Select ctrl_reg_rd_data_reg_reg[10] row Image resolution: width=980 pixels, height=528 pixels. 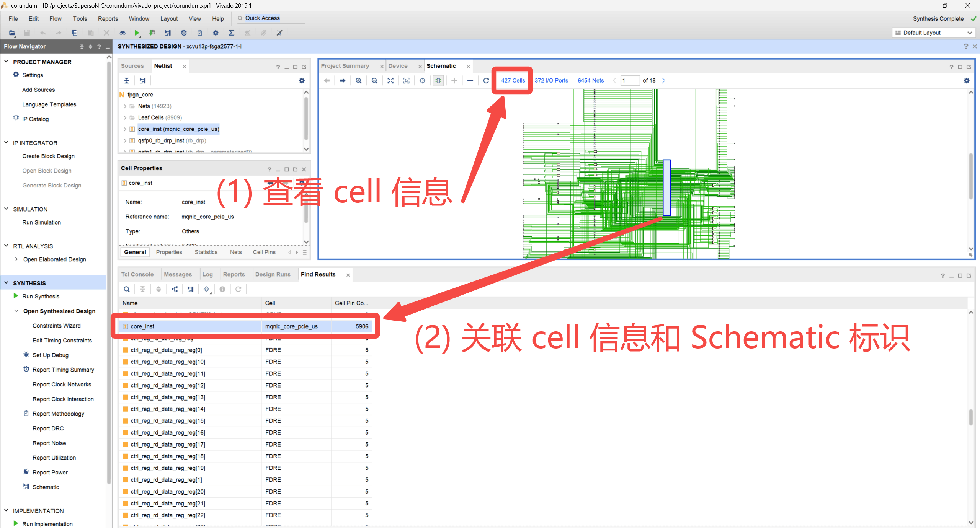click(x=245, y=362)
